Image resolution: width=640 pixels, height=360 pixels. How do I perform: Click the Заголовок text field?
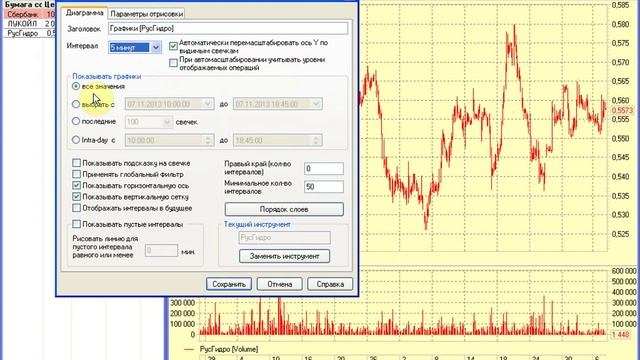228,28
